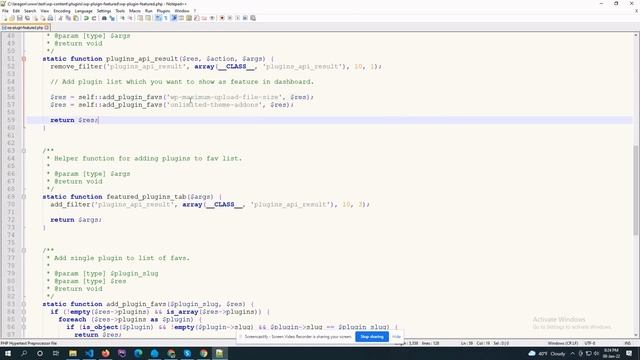Open File Explorer from taskbar

(73, 353)
